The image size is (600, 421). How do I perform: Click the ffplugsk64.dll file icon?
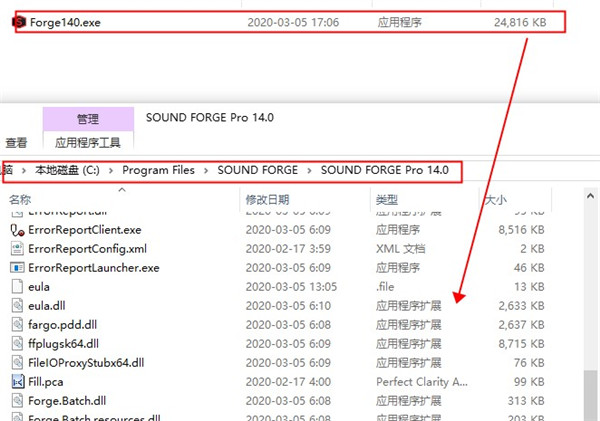pyautogui.click(x=17, y=344)
